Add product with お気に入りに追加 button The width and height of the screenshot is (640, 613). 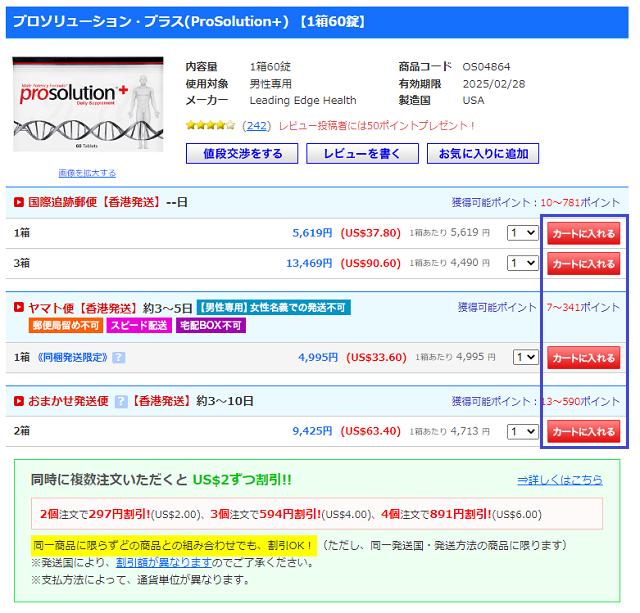483,153
